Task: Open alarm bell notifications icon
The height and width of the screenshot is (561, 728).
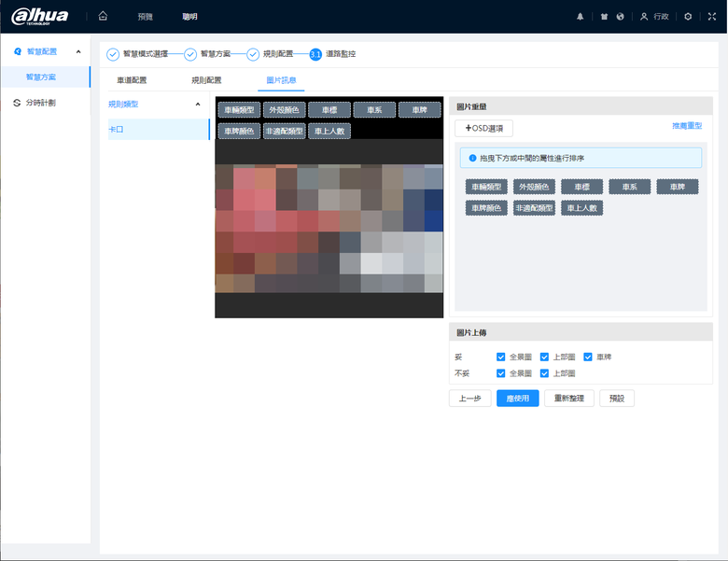Action: [580, 17]
